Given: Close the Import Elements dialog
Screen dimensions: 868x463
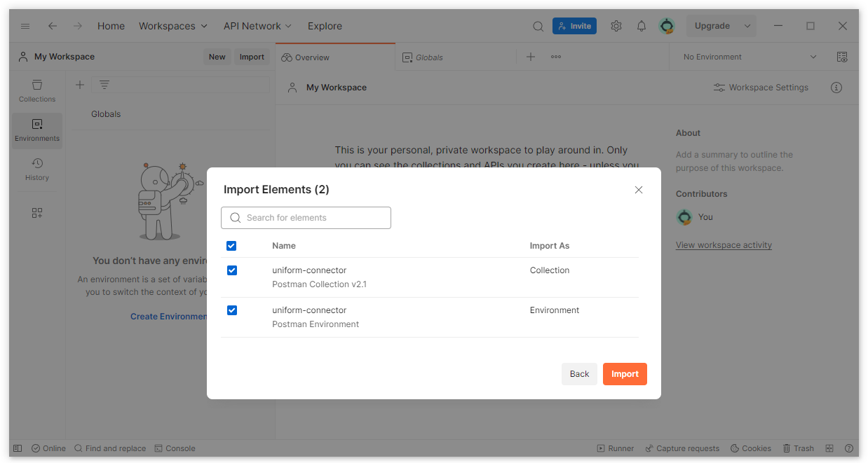Looking at the screenshot, I should [x=638, y=190].
